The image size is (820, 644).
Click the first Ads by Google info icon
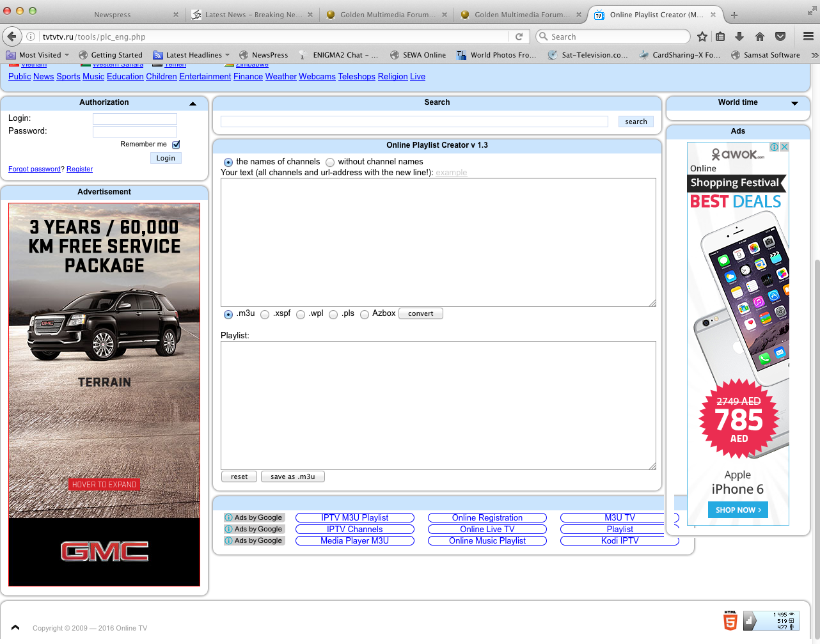point(228,517)
